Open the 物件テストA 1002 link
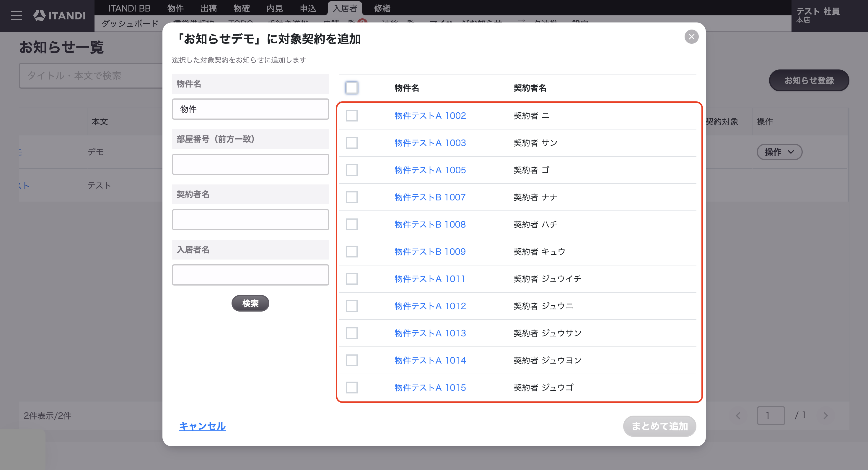This screenshot has height=470, width=868. tap(430, 116)
